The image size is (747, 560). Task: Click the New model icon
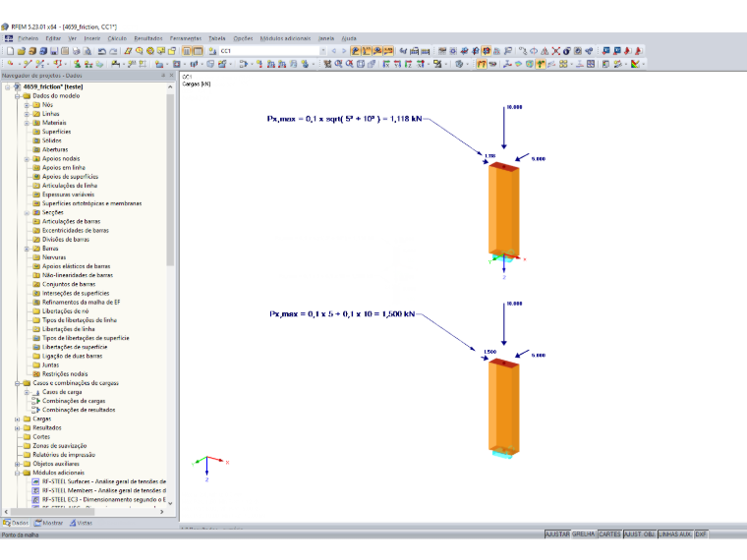coord(10,51)
